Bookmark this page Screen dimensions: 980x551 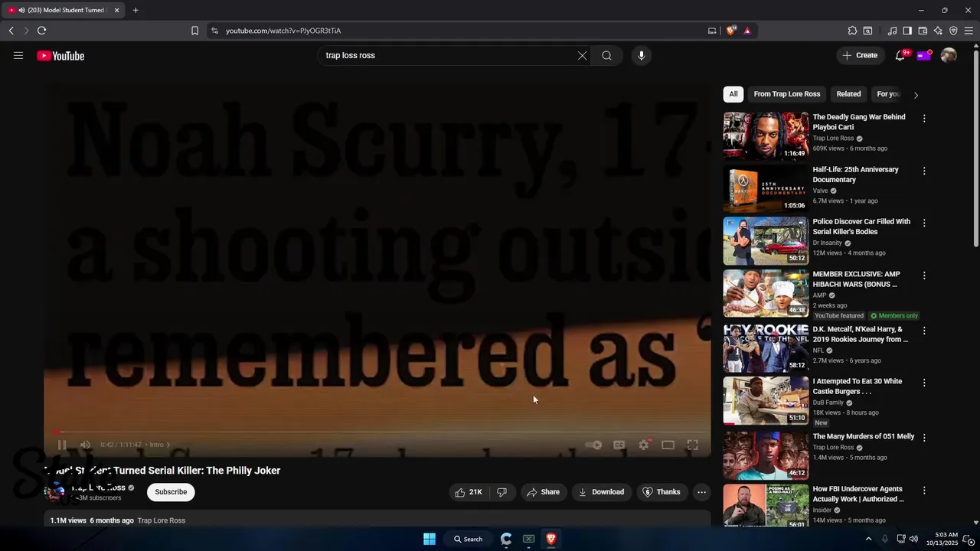pos(194,31)
